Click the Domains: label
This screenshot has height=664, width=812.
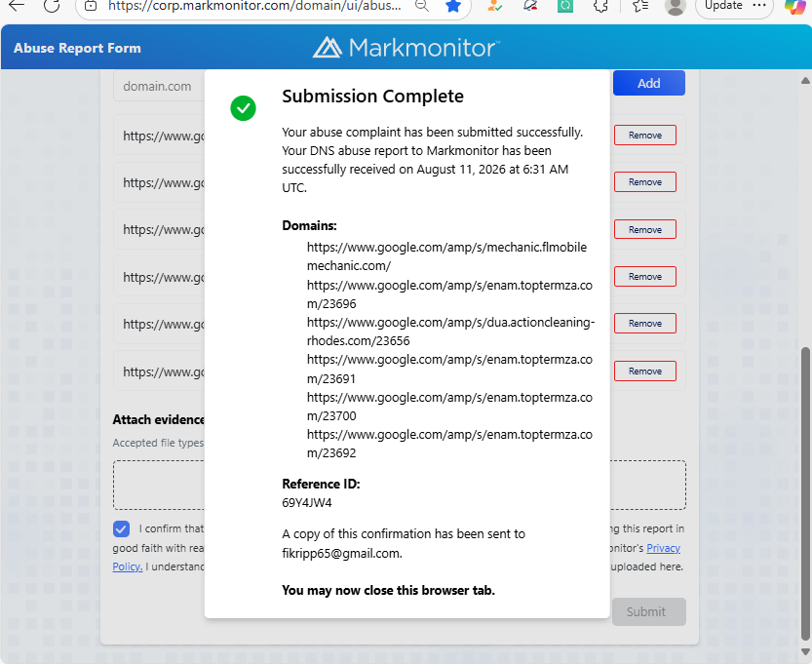click(x=309, y=226)
